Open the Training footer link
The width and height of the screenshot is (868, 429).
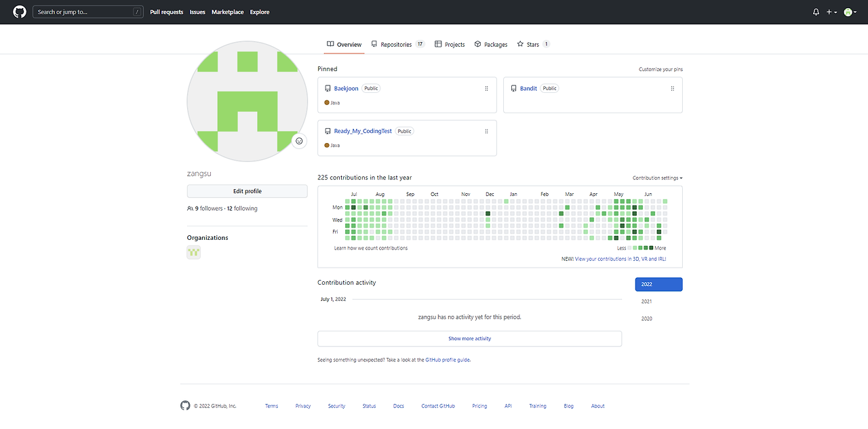pyautogui.click(x=538, y=406)
